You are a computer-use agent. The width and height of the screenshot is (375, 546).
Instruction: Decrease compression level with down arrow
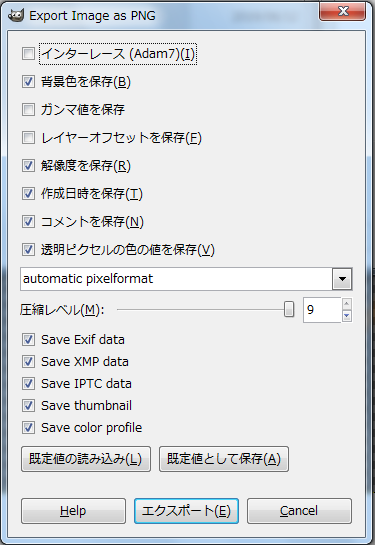[347, 316]
